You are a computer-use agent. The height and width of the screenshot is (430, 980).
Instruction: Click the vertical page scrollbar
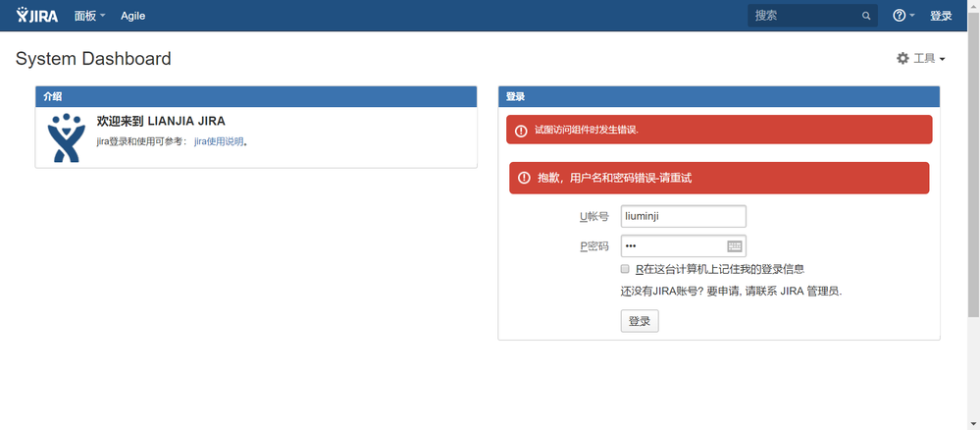[x=973, y=163]
